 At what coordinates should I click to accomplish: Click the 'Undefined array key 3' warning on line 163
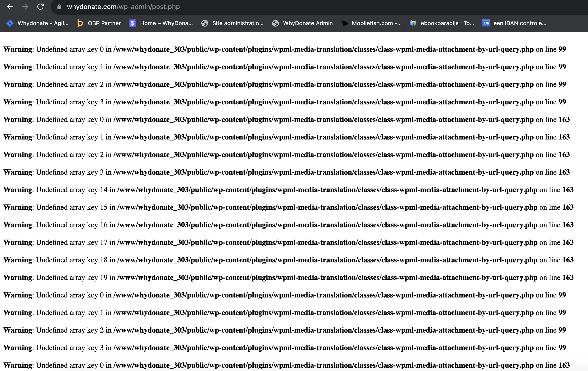(x=287, y=172)
